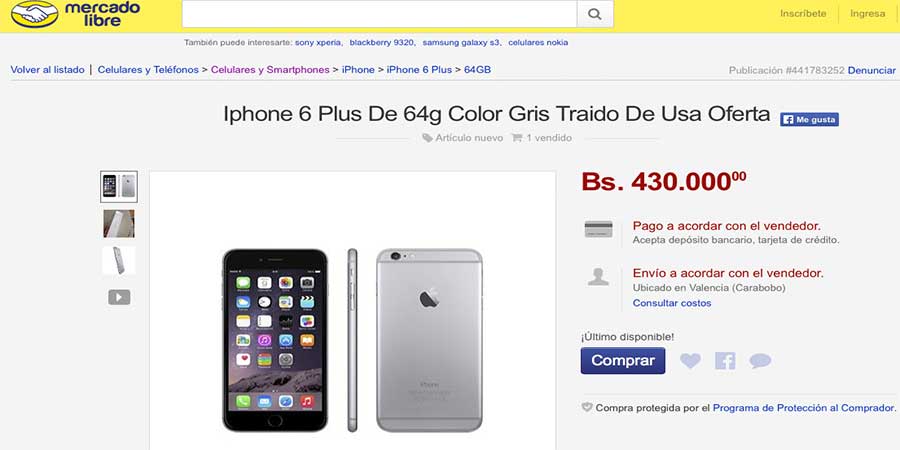Add item to favorites heart icon
The height and width of the screenshot is (450, 900).
690,360
